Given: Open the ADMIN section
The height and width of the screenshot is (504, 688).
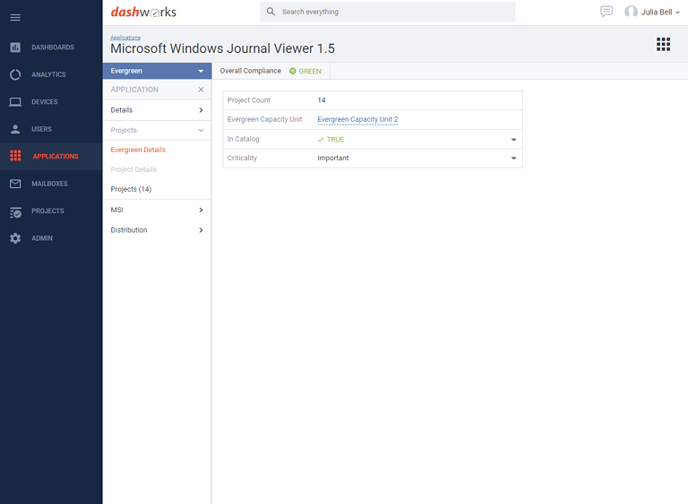Looking at the screenshot, I should (42, 238).
